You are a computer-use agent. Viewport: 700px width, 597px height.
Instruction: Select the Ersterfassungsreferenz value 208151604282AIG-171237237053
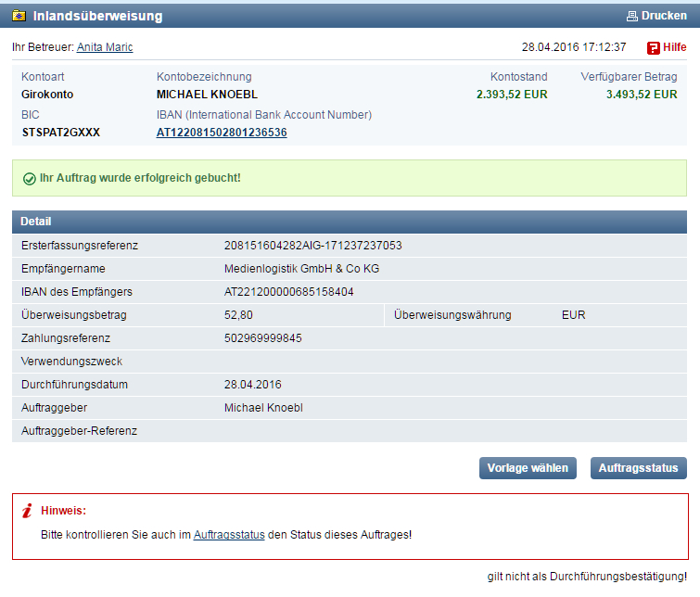pos(313,246)
